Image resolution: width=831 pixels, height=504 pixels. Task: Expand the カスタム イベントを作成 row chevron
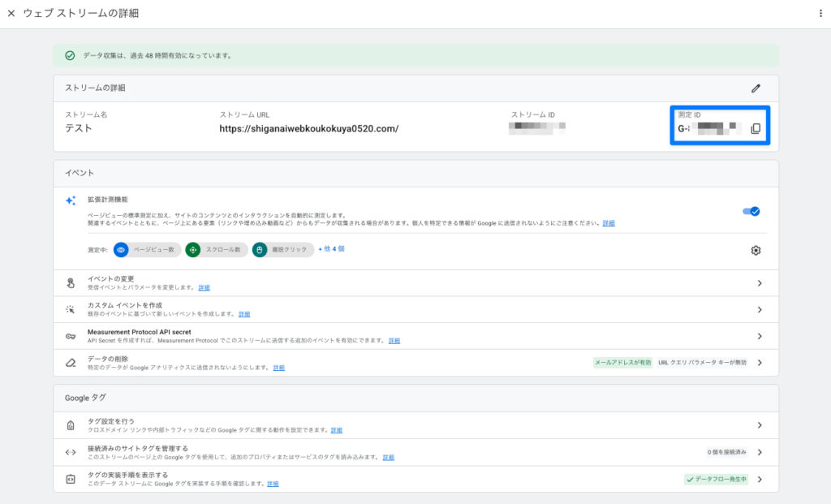[760, 309]
